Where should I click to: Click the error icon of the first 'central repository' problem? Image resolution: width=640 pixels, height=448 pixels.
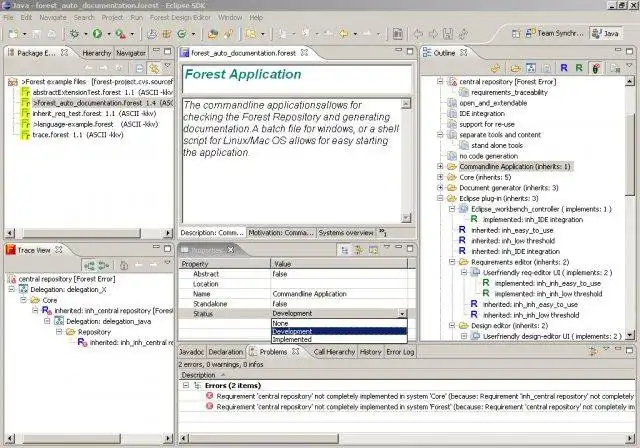tap(210, 395)
